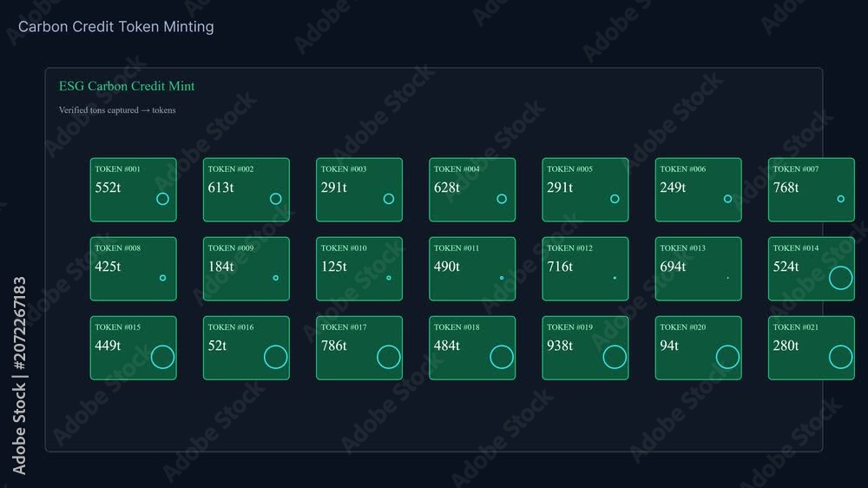The height and width of the screenshot is (488, 868).
Task: Click the ring icon in TOKEN #002 card
Action: tap(275, 199)
